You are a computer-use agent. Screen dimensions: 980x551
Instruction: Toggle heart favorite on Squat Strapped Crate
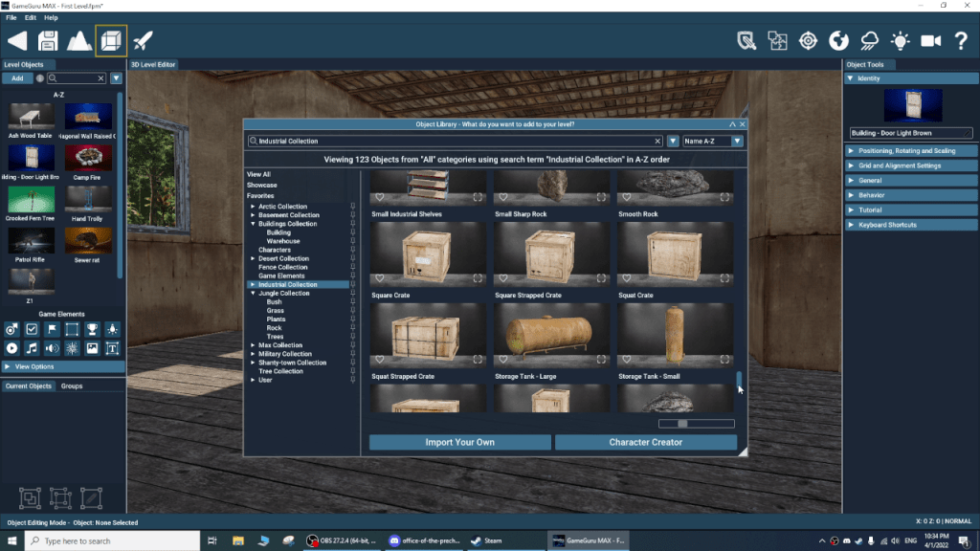tap(380, 360)
